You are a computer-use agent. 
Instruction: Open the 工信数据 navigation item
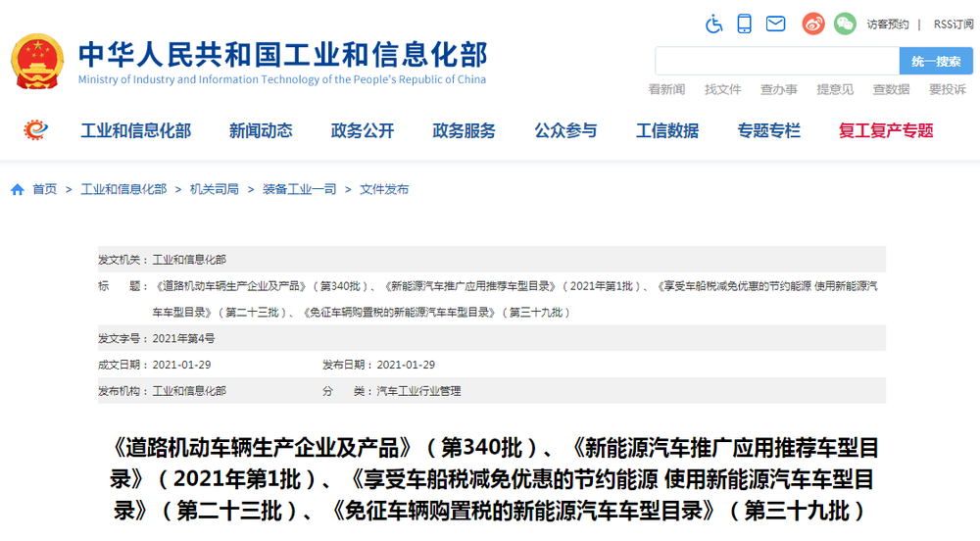point(667,130)
